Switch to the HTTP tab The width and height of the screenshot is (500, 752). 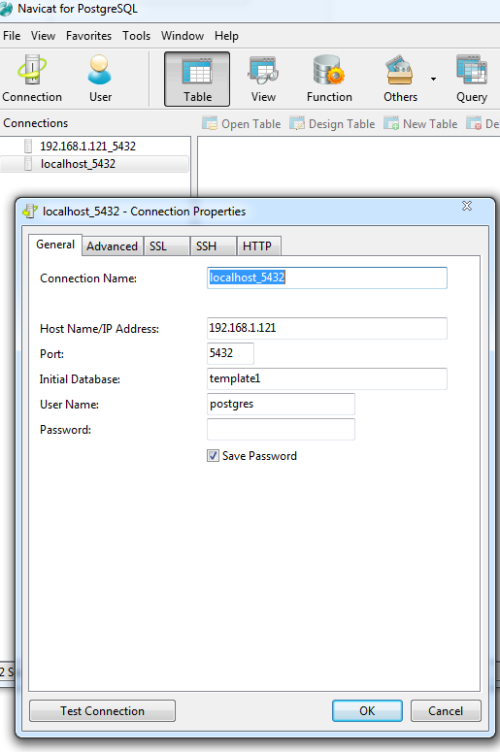point(259,246)
